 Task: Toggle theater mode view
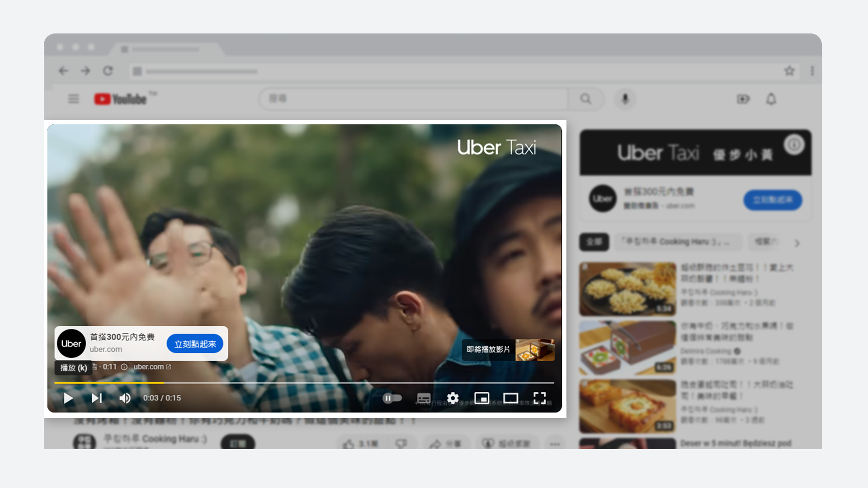point(510,398)
